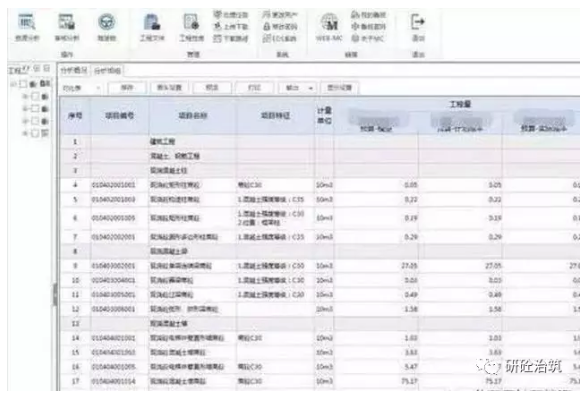This screenshot has width=584, height=397.
Task: Expand the last child node in project tree
Action: tap(25, 133)
